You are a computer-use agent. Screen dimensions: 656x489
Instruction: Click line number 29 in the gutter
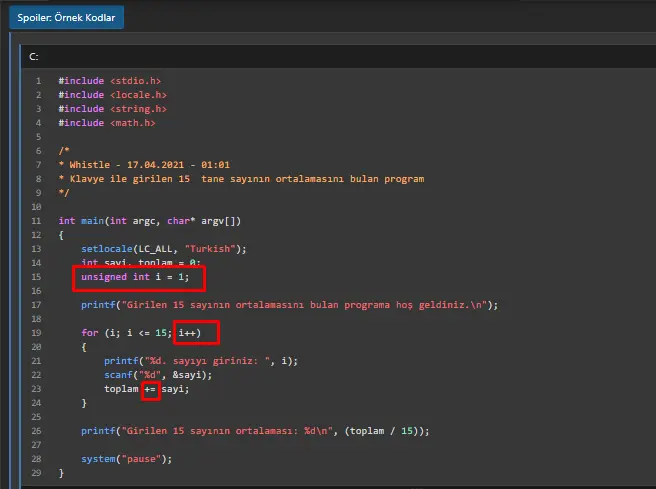pos(36,473)
